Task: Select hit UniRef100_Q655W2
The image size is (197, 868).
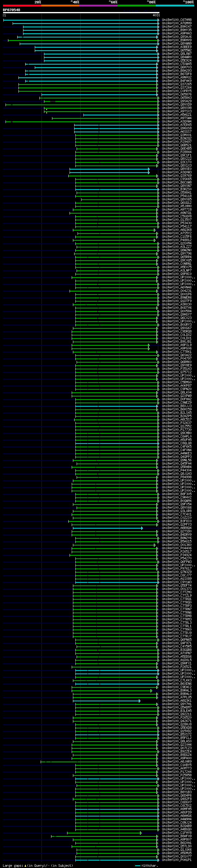Action: (177, 50)
